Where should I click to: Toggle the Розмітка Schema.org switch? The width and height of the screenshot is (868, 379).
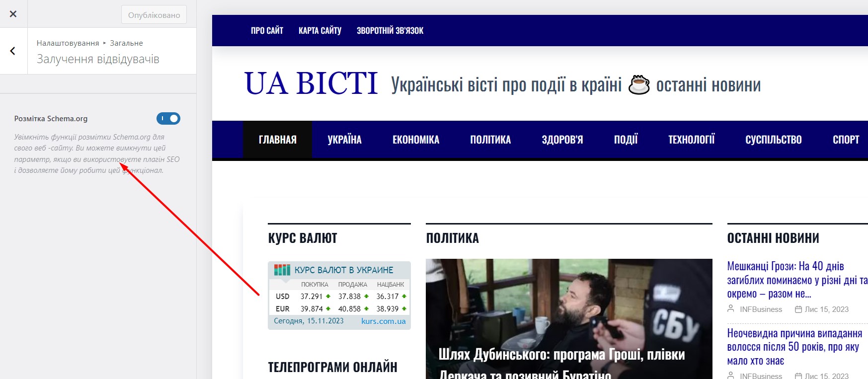(168, 119)
